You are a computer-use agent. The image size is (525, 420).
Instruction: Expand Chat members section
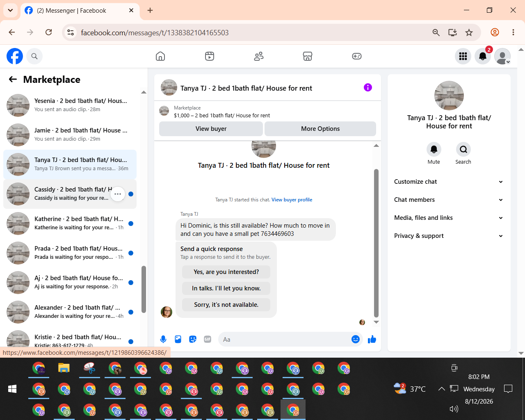pyautogui.click(x=449, y=200)
